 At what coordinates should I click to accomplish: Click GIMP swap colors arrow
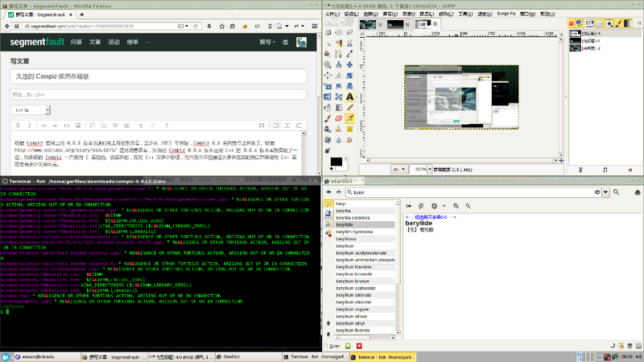(x=346, y=158)
